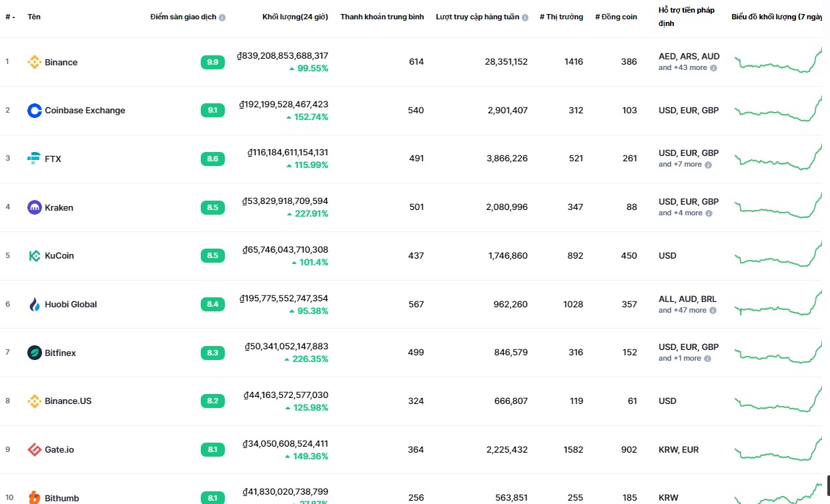Click FTX's 8.6 score badge
Image resolution: width=830 pixels, height=504 pixels.
coord(213,159)
